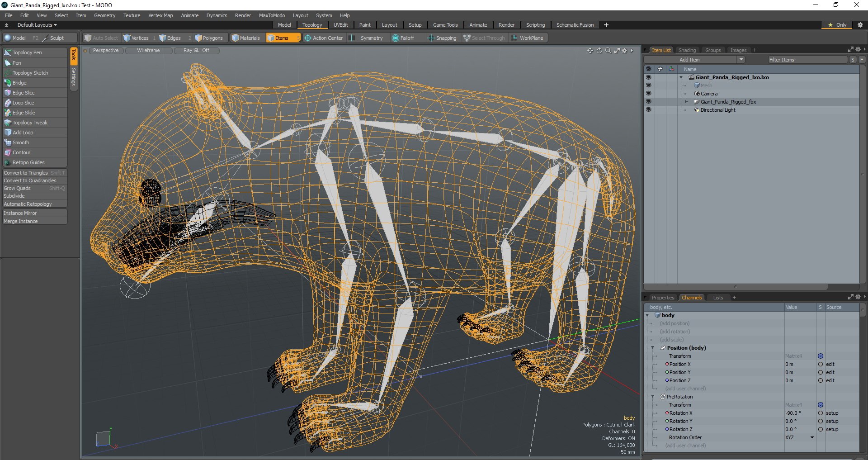
Task: Open the Action Center options
Action: 324,38
